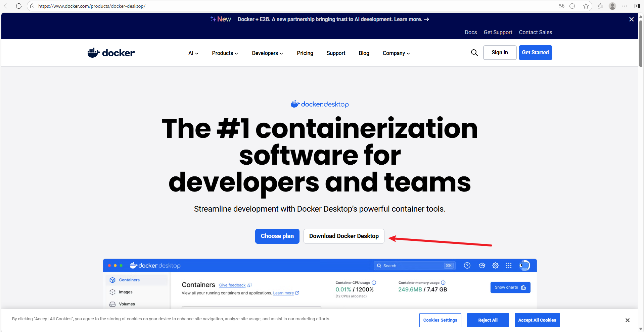This screenshot has width=644, height=332.
Task: Click the browser back arrow
Action: [7, 6]
